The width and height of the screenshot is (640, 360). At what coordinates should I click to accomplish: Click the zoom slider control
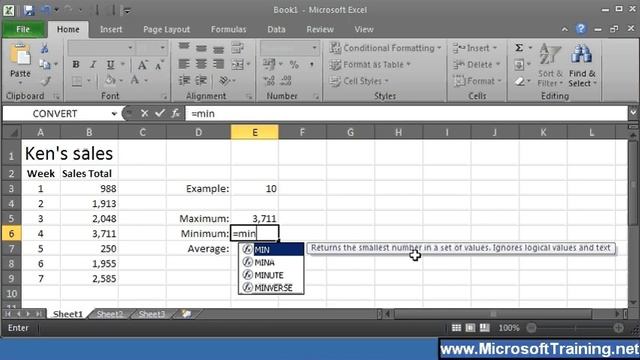[x=575, y=327]
